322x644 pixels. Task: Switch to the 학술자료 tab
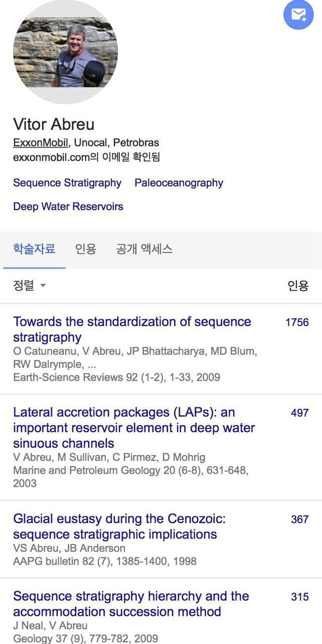(x=34, y=249)
